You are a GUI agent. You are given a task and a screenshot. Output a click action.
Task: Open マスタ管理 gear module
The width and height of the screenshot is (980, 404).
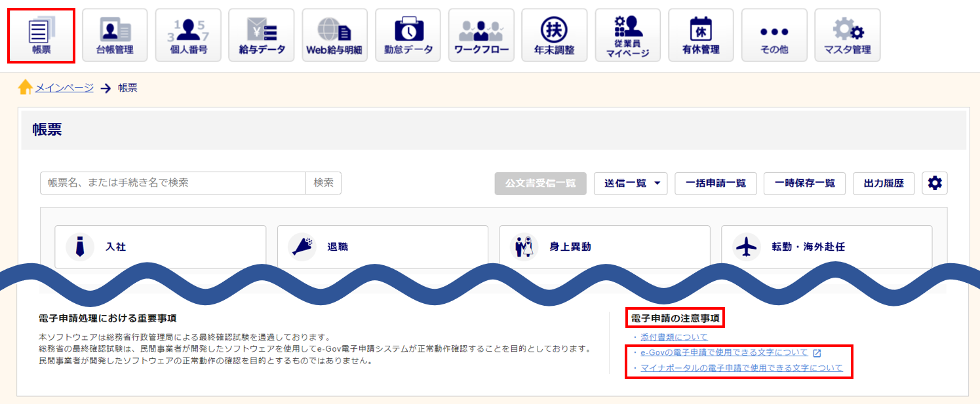[848, 36]
